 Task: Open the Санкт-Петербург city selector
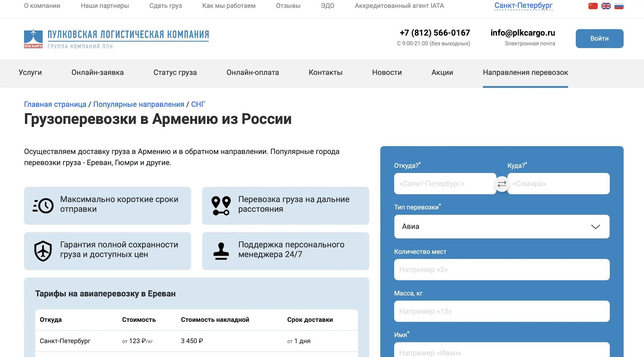click(x=523, y=5)
